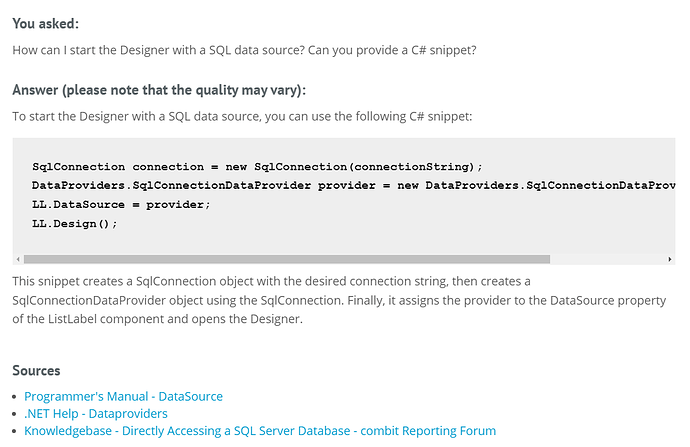Click empty scrollbar track right of the thumb
This screenshot has width=690, height=447.
(x=608, y=259)
